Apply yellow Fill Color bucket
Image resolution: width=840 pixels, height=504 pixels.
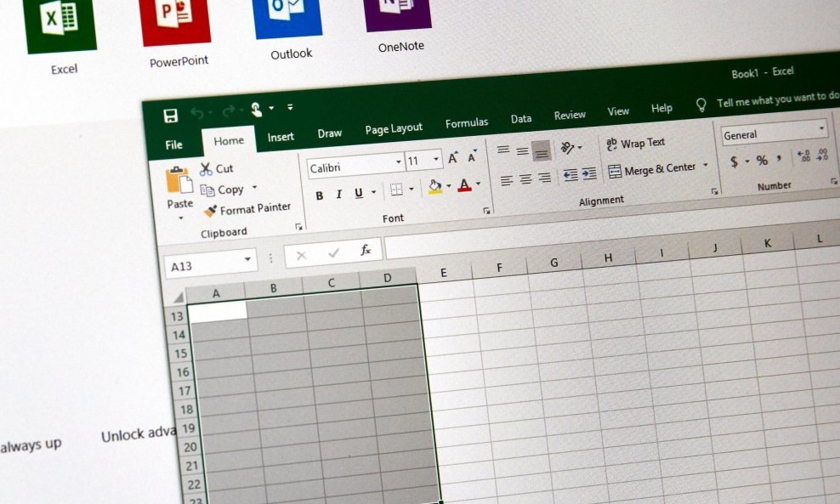pyautogui.click(x=435, y=187)
